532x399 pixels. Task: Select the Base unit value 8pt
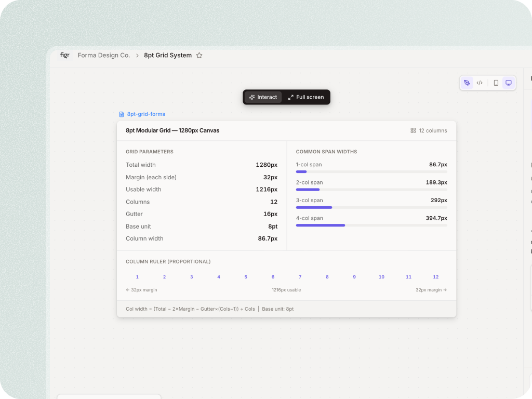tap(273, 227)
